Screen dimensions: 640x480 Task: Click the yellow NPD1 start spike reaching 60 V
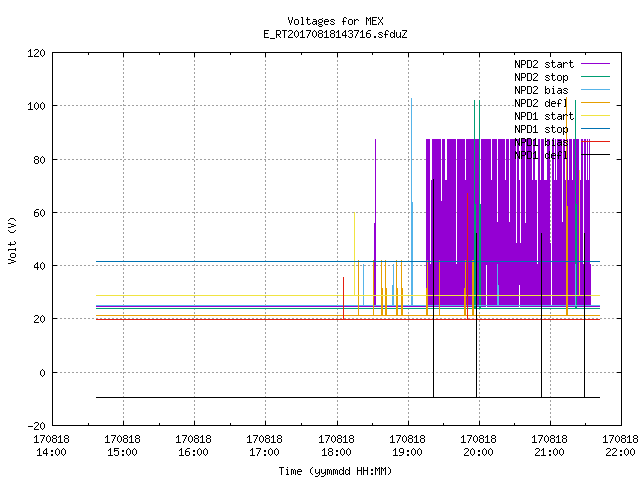point(354,253)
